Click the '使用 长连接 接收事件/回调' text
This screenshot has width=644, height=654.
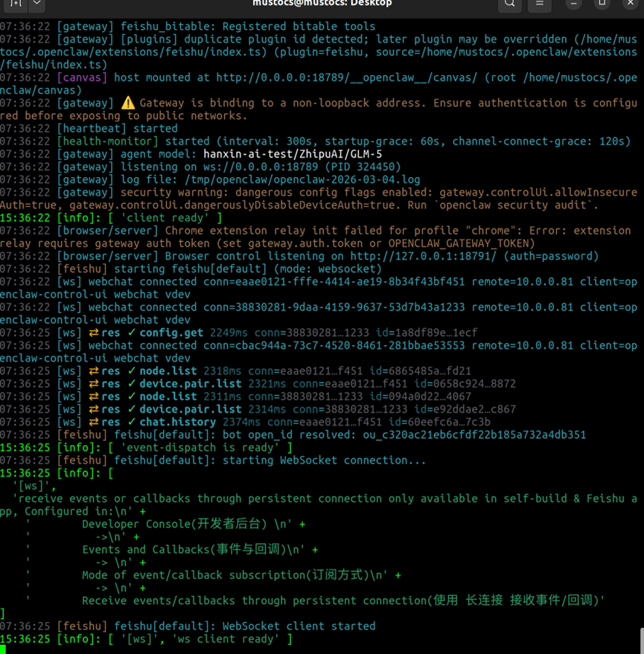point(513,600)
